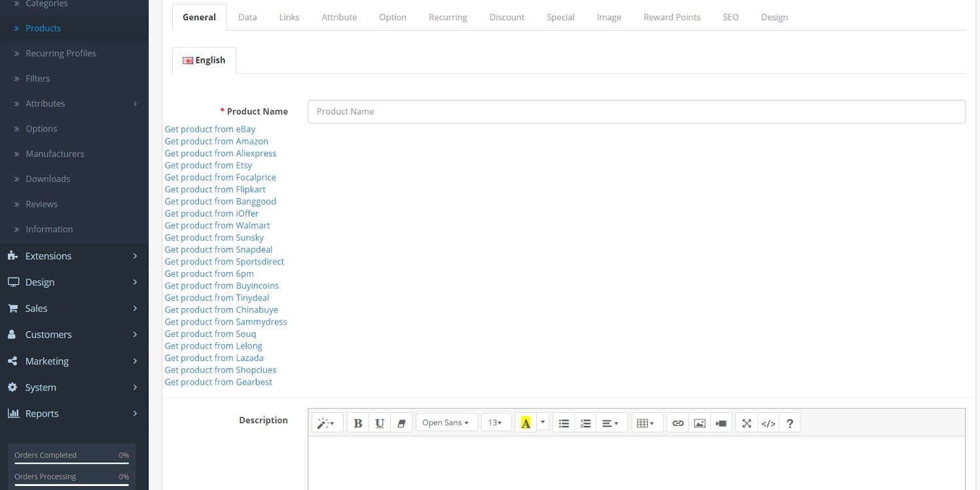This screenshot has width=980, height=490.
Task: Open the magic wand style menu in editor
Action: click(327, 423)
